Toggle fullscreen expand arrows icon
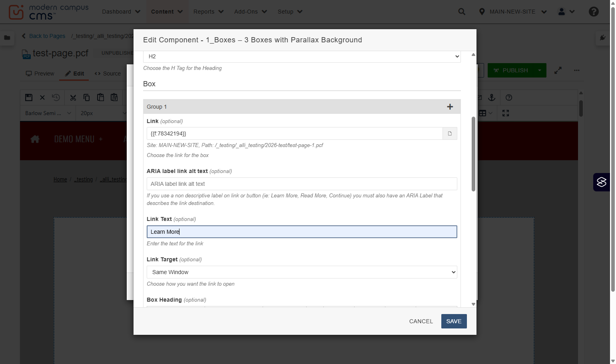Screen dimensions: 616x364 (558, 70)
